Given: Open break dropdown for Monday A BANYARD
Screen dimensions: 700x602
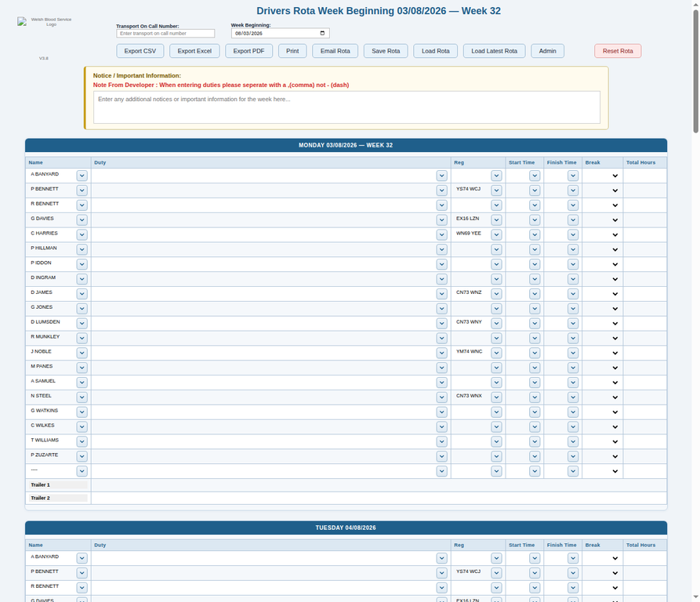Looking at the screenshot, I should click(615, 176).
